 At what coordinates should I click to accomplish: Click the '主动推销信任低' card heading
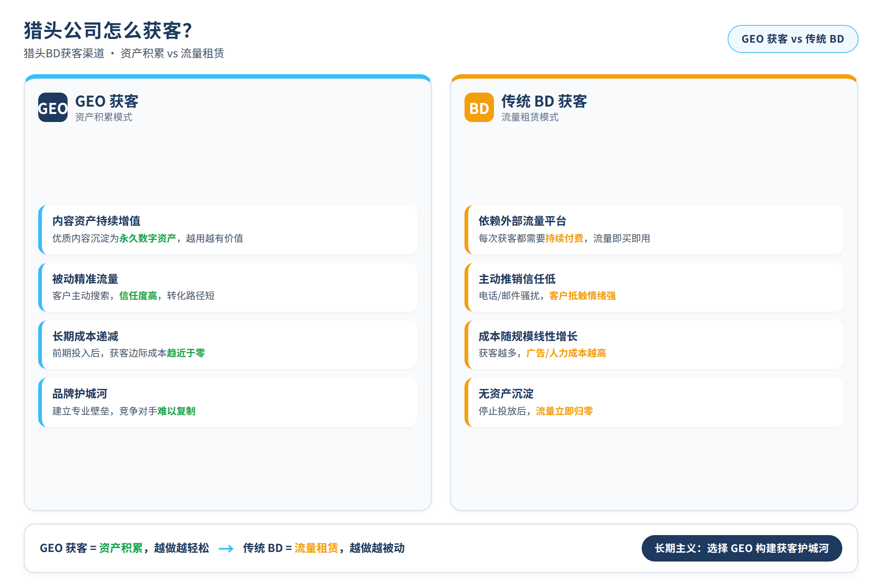517,279
